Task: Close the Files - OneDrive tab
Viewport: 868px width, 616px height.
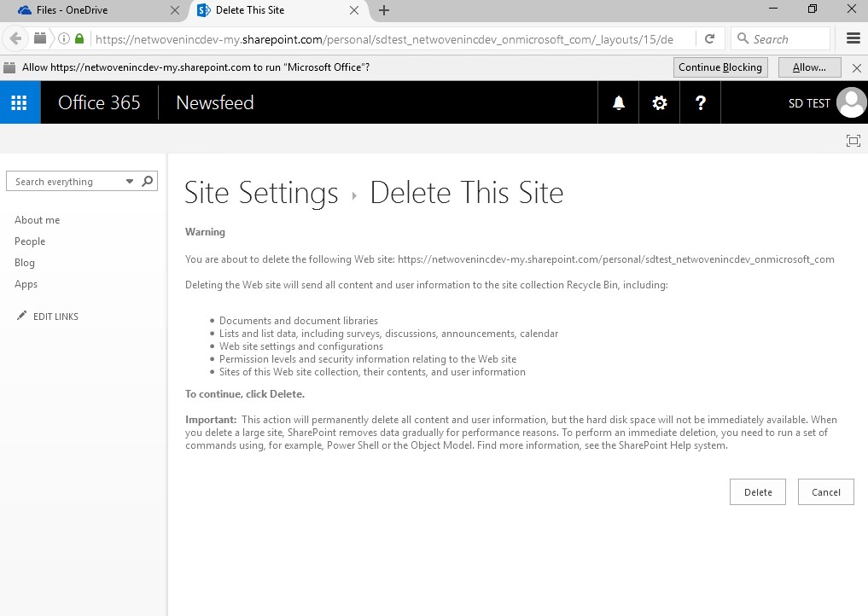Action: (174, 10)
